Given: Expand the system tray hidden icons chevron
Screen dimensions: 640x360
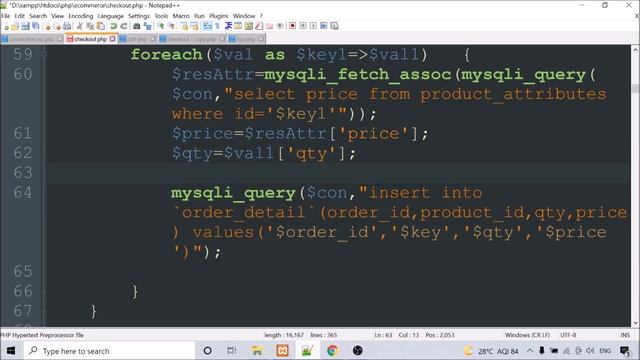Looking at the screenshot, I should pos(529,351).
